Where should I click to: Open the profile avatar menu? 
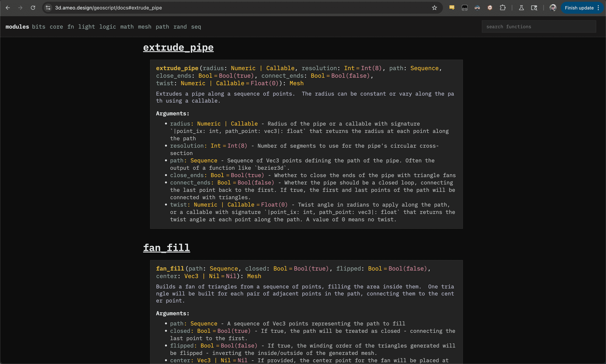tap(553, 8)
